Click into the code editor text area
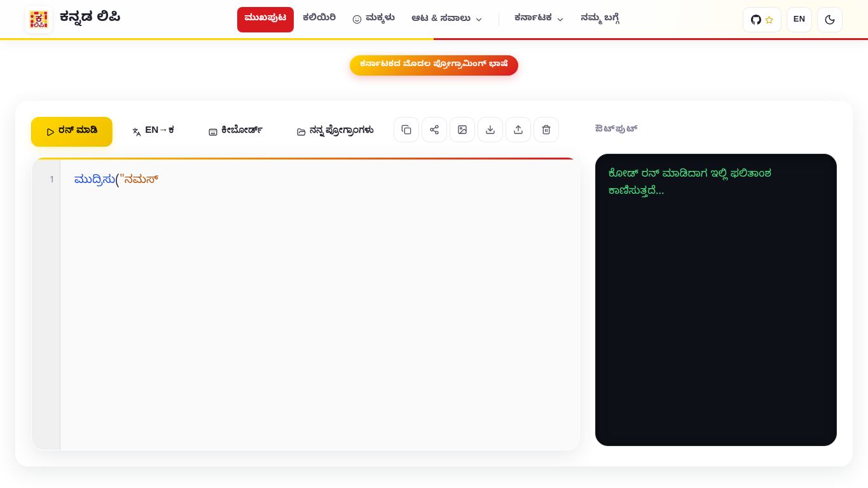 click(x=320, y=305)
